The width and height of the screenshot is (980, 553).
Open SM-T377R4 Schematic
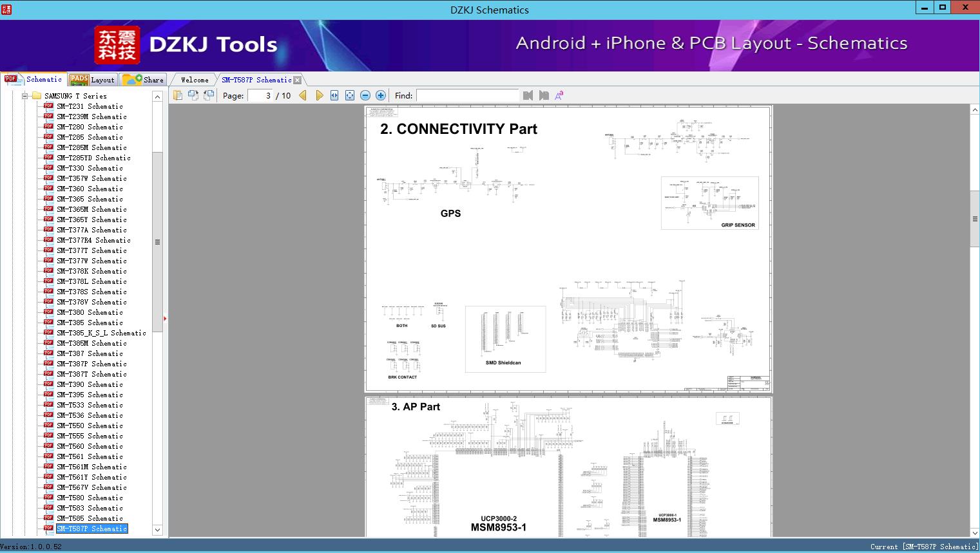point(93,240)
